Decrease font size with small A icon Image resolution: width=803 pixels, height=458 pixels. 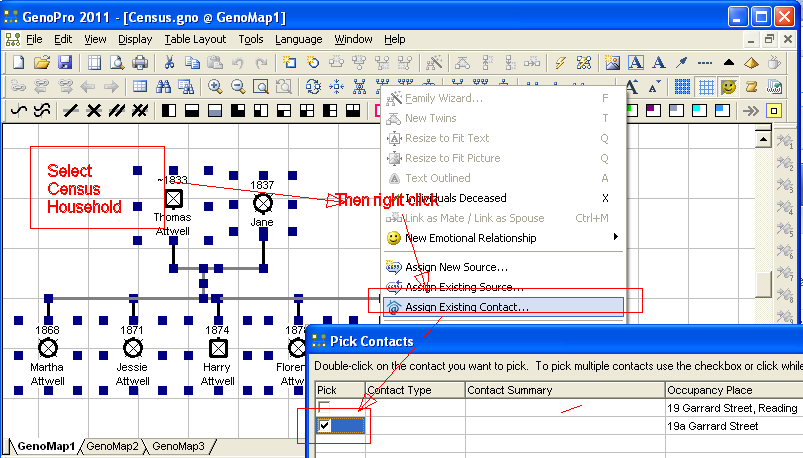(x=654, y=86)
